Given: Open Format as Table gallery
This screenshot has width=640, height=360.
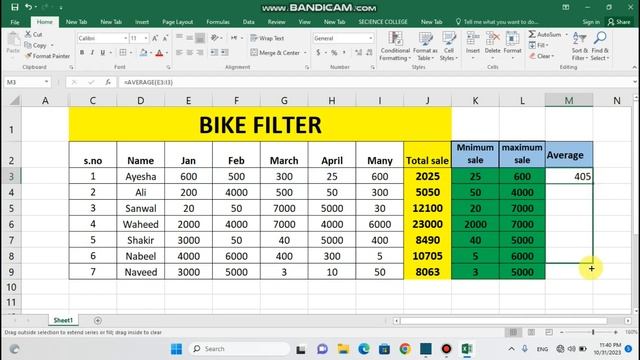Looking at the screenshot, I should pos(425,46).
